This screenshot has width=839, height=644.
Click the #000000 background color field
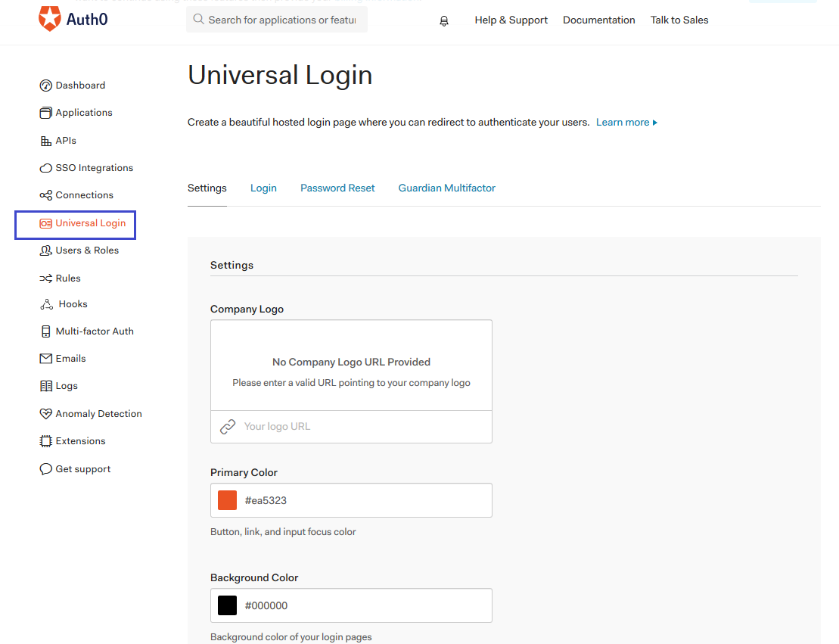[351, 605]
